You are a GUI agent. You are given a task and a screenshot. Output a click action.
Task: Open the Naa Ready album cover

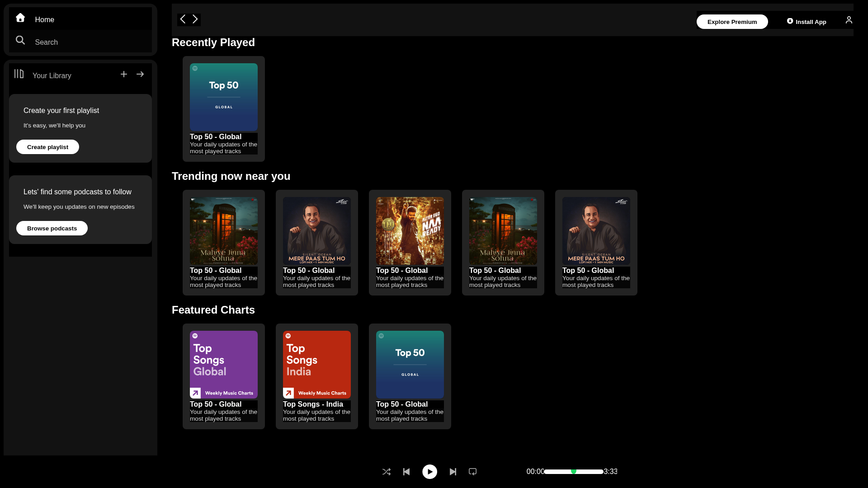(x=410, y=231)
